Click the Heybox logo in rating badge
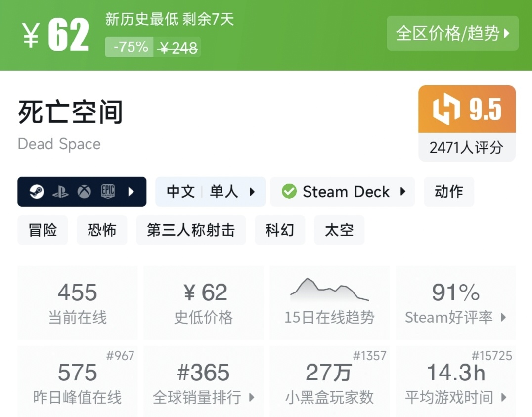This screenshot has height=417, width=532. tap(446, 109)
